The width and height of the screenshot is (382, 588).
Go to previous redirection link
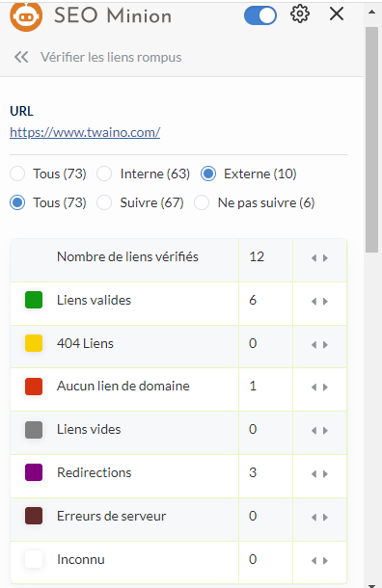[x=314, y=474]
